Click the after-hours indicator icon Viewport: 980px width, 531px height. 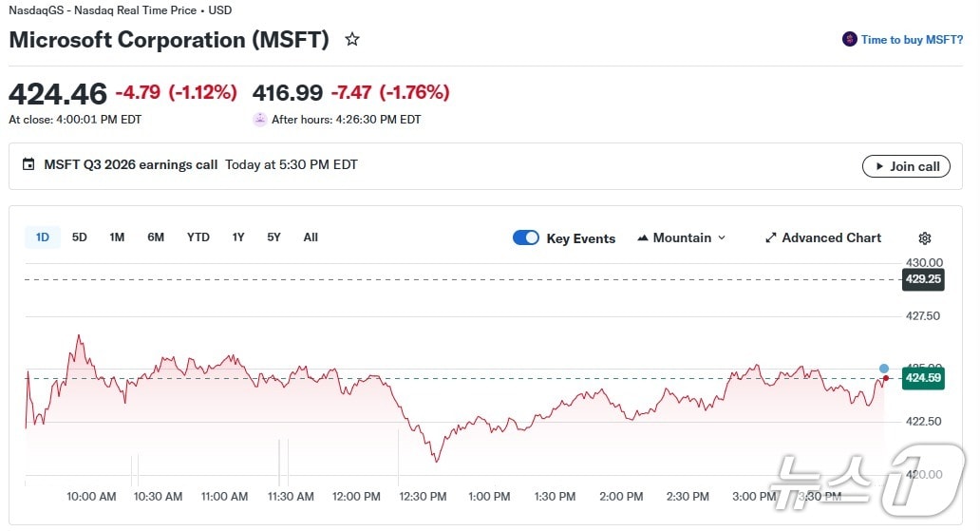pos(259,120)
